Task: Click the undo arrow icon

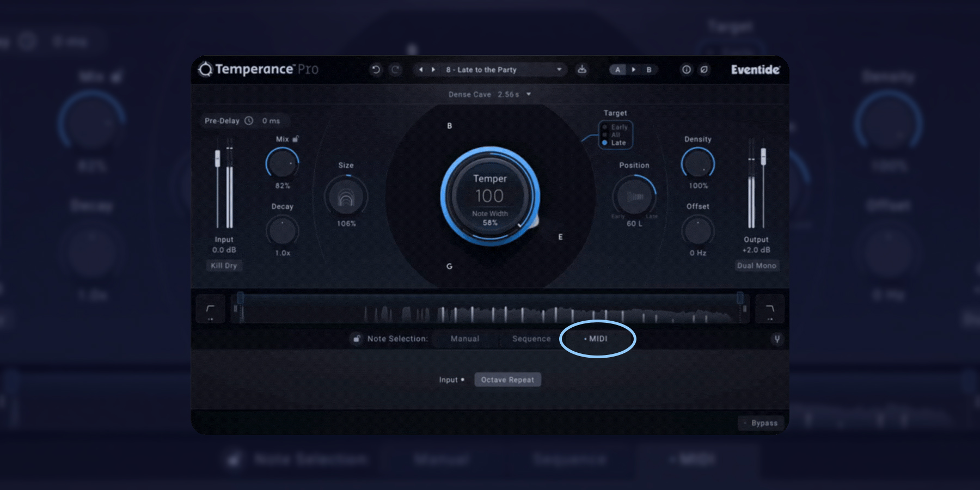Action: [x=376, y=69]
